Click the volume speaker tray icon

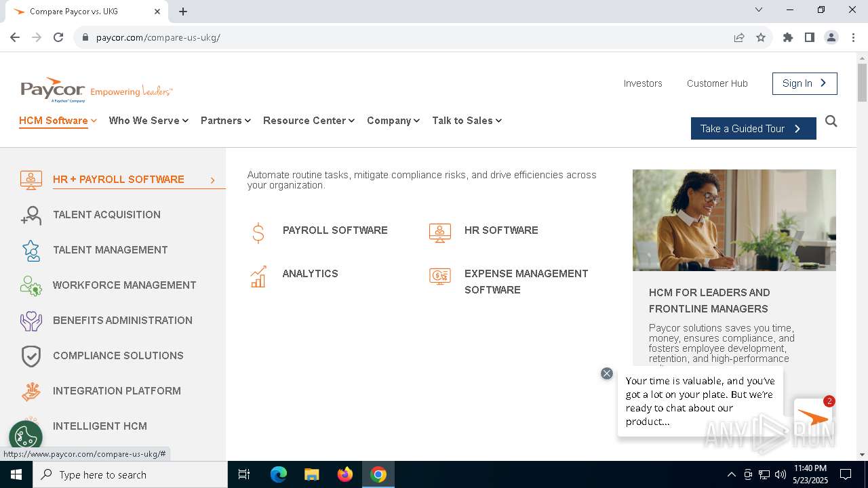click(x=781, y=474)
